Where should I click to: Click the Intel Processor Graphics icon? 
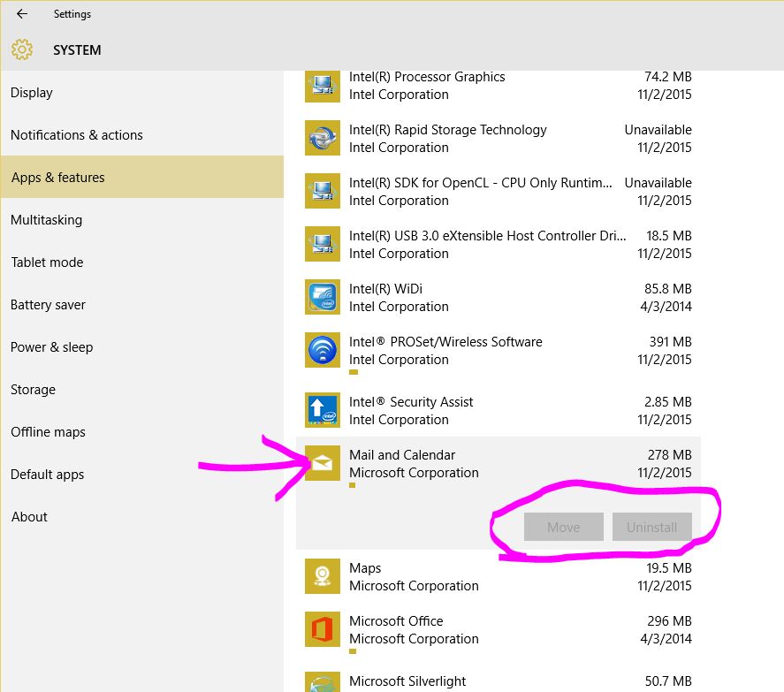click(323, 85)
